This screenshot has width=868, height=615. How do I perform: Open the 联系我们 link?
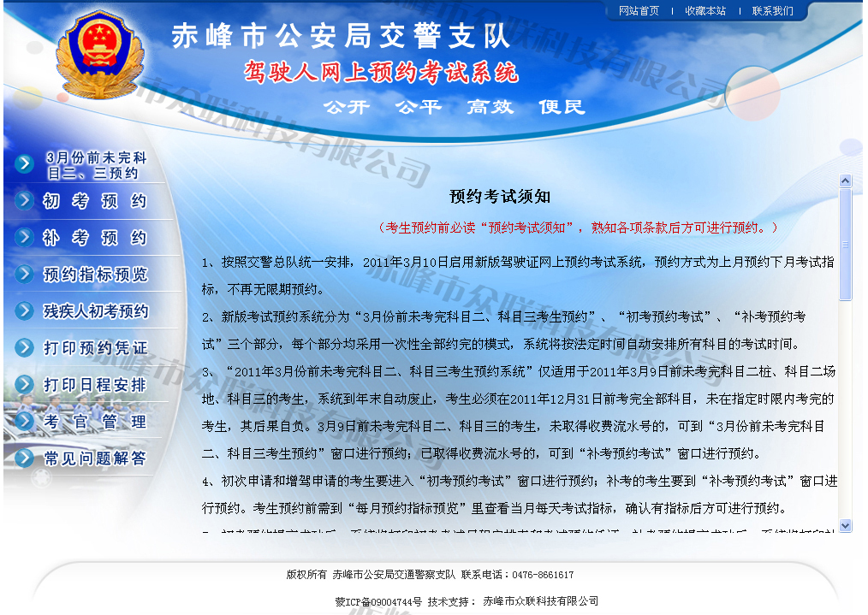pos(772,11)
